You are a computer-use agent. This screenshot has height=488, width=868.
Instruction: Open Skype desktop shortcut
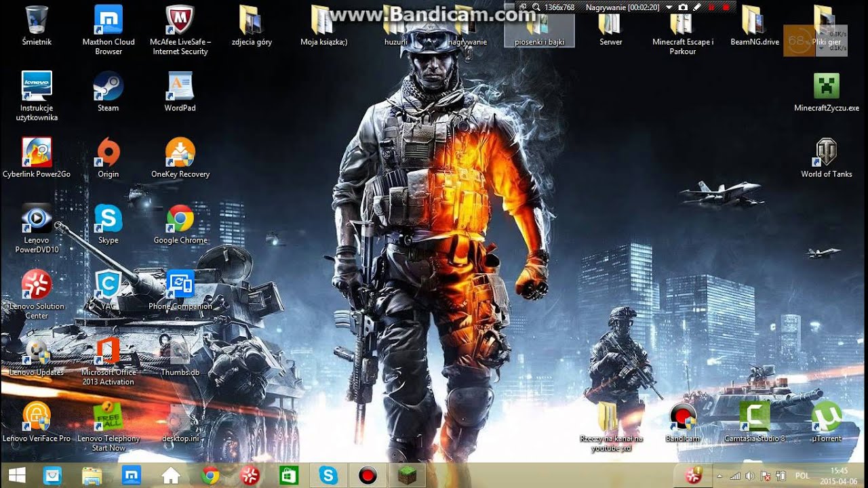coord(108,224)
